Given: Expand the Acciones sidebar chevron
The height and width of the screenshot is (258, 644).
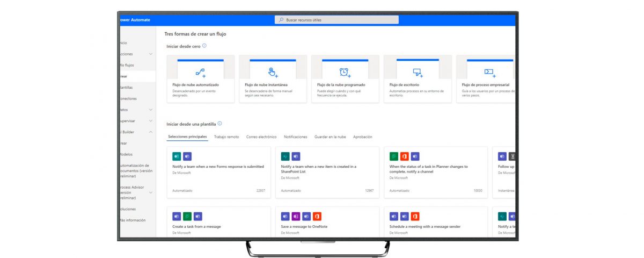Looking at the screenshot, I should tap(151, 54).
